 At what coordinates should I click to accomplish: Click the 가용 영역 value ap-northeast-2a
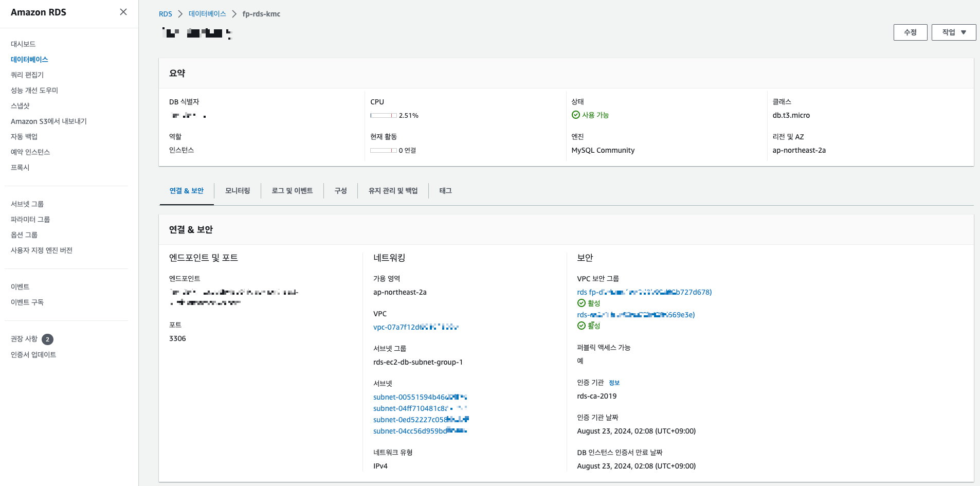click(x=400, y=292)
